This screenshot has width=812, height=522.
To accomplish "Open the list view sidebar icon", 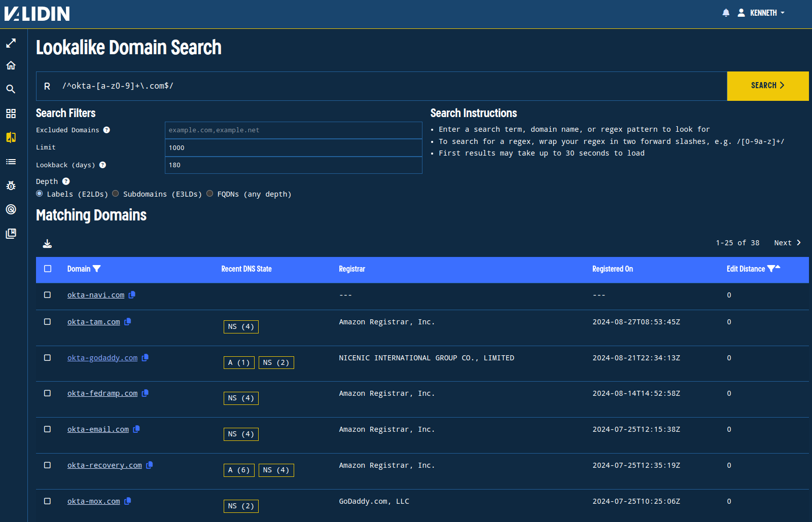I will [11, 162].
